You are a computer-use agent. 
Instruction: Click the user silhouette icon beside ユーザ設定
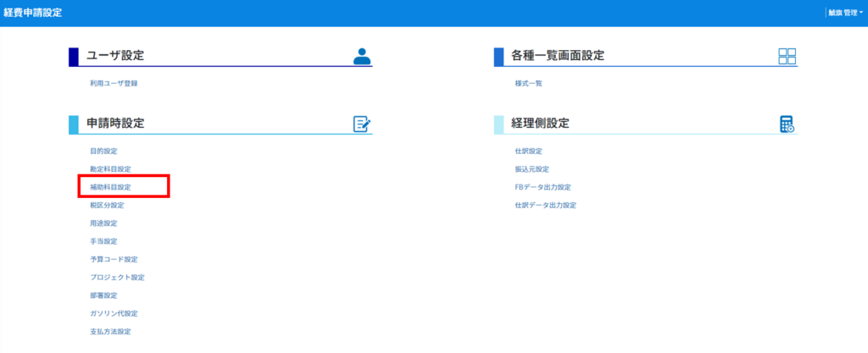[x=363, y=57]
